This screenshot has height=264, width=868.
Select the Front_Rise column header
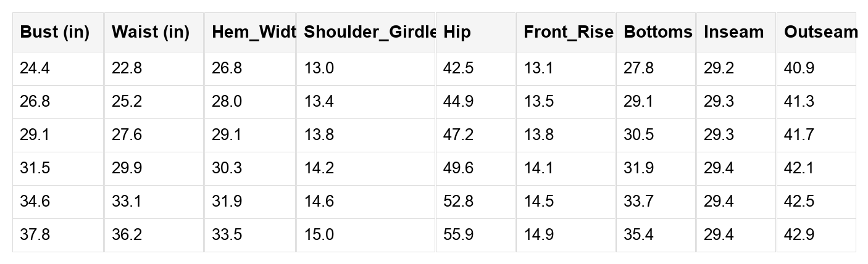565,32
